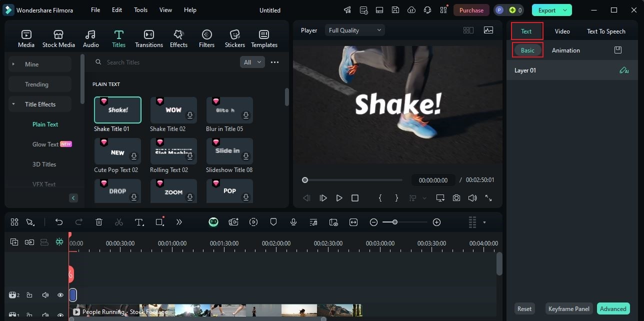
Task: Click the save preset icon beside Animation
Action: coord(618,50)
